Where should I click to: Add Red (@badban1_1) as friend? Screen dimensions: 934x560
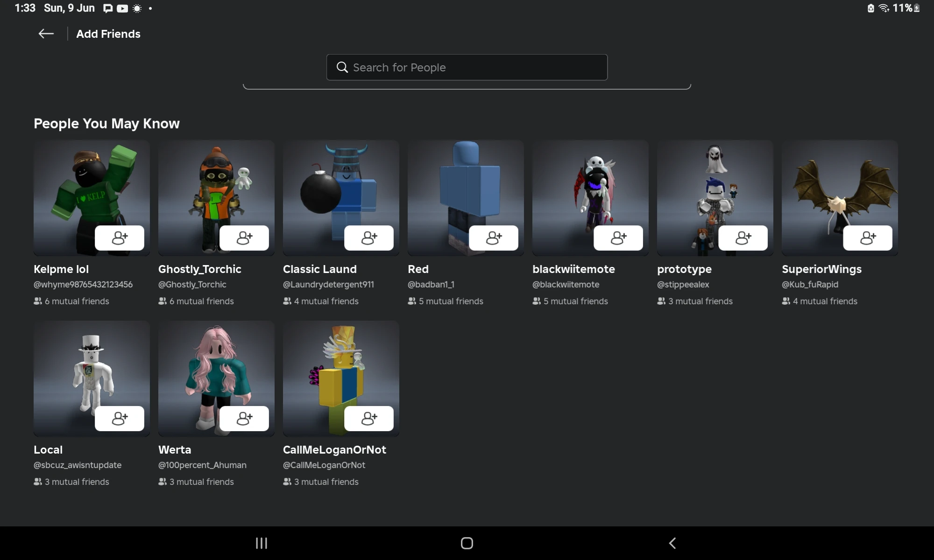pos(494,238)
